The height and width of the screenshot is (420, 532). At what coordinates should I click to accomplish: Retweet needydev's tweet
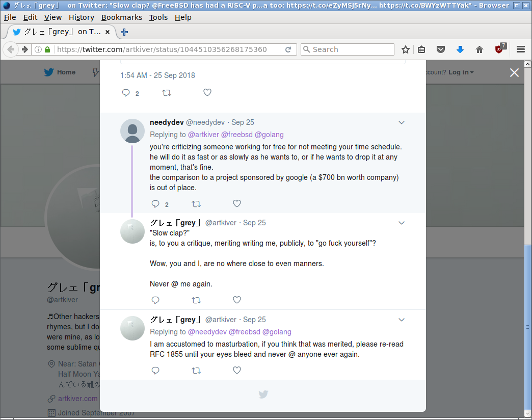(x=196, y=204)
